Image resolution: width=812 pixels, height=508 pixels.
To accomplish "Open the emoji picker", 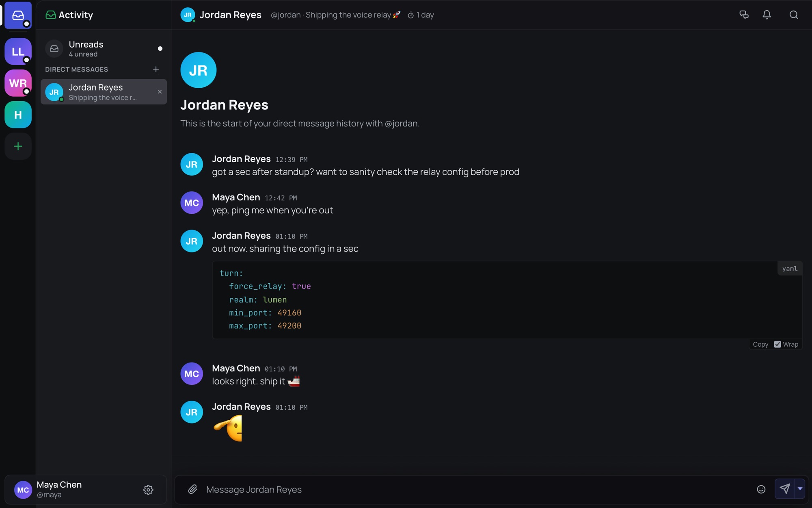I will click(x=761, y=489).
